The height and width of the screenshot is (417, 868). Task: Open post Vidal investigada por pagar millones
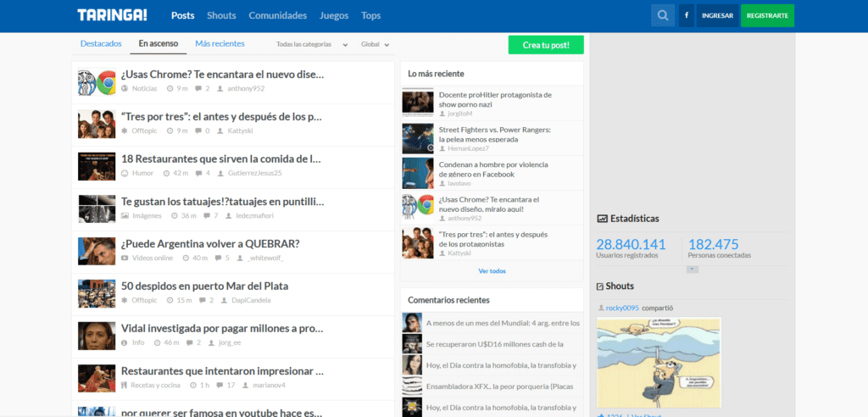223,328
